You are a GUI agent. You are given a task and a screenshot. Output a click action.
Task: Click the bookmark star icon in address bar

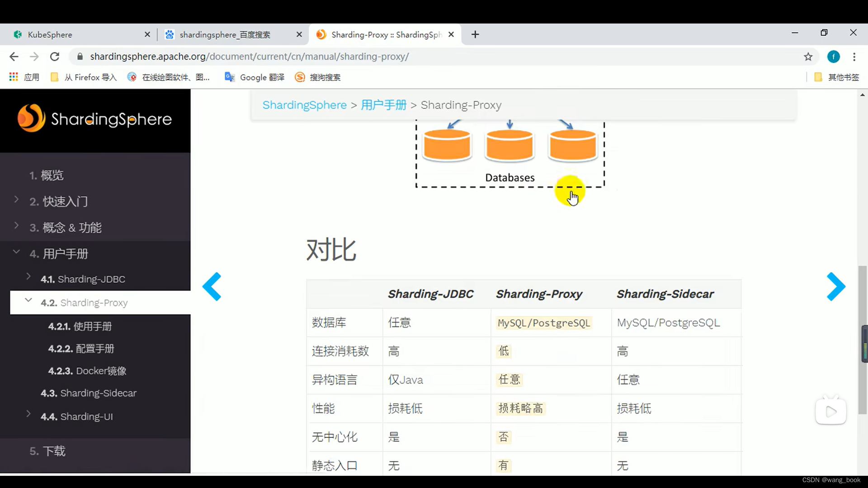point(808,56)
